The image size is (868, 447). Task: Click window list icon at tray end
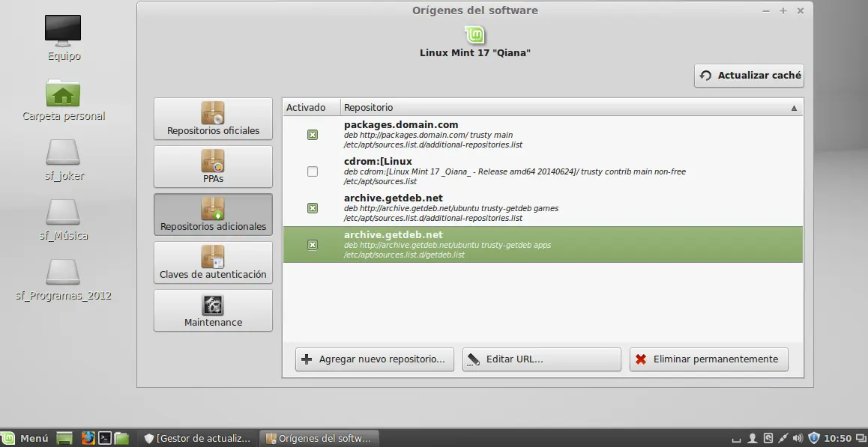[861, 439]
